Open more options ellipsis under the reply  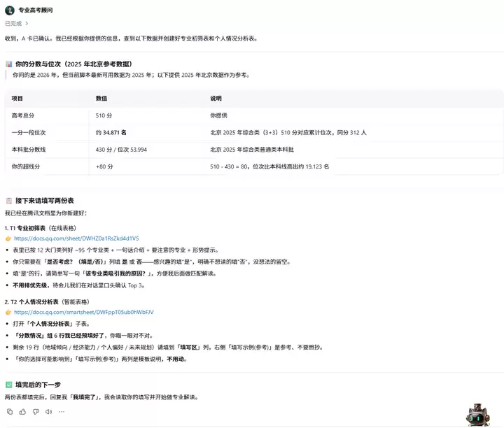[62, 412]
